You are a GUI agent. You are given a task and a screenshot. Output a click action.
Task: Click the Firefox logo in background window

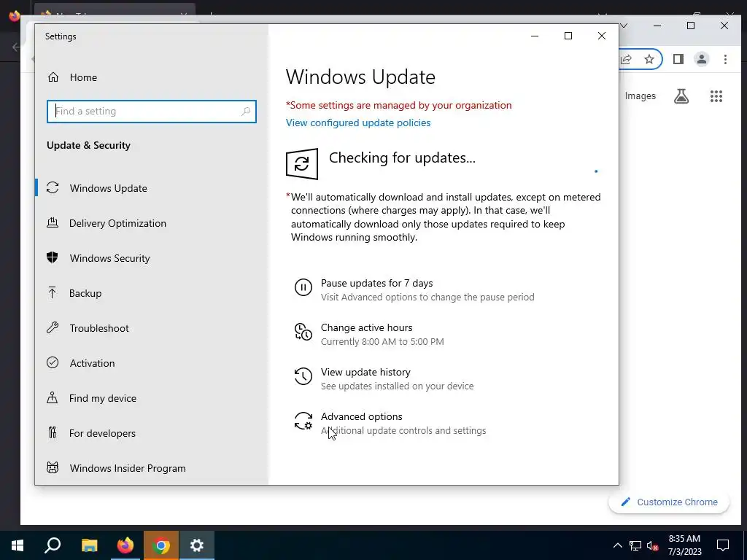15,16
